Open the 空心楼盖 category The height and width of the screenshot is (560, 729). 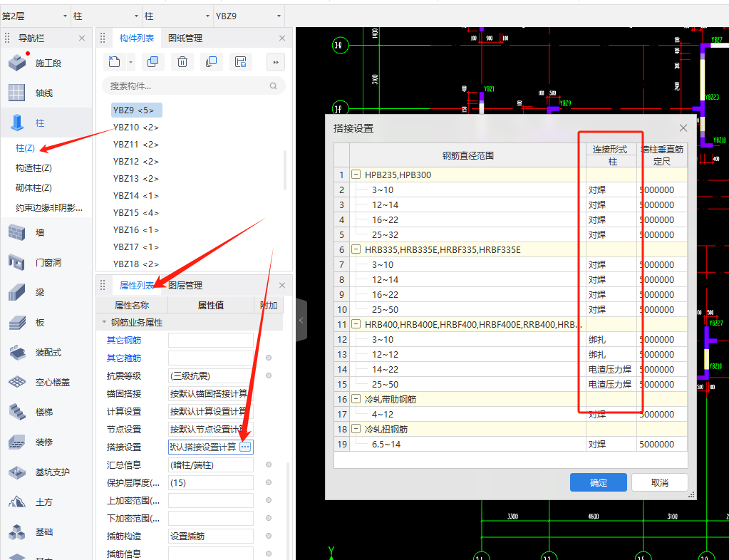[x=39, y=382]
